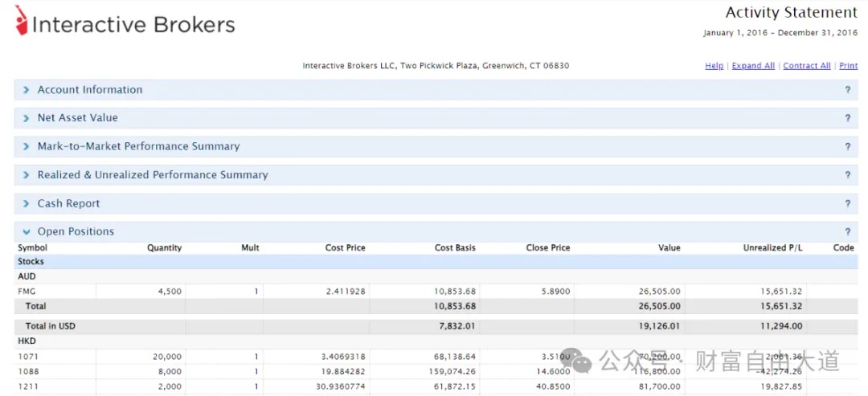Click the Print link

click(x=848, y=66)
